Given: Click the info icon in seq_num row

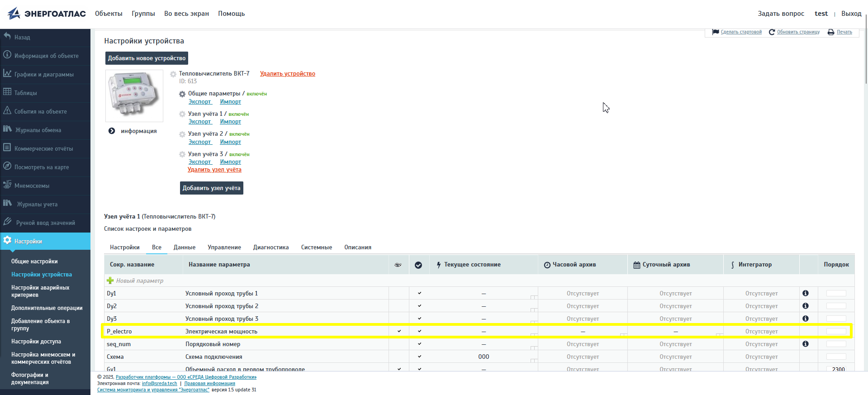Looking at the screenshot, I should [805, 344].
